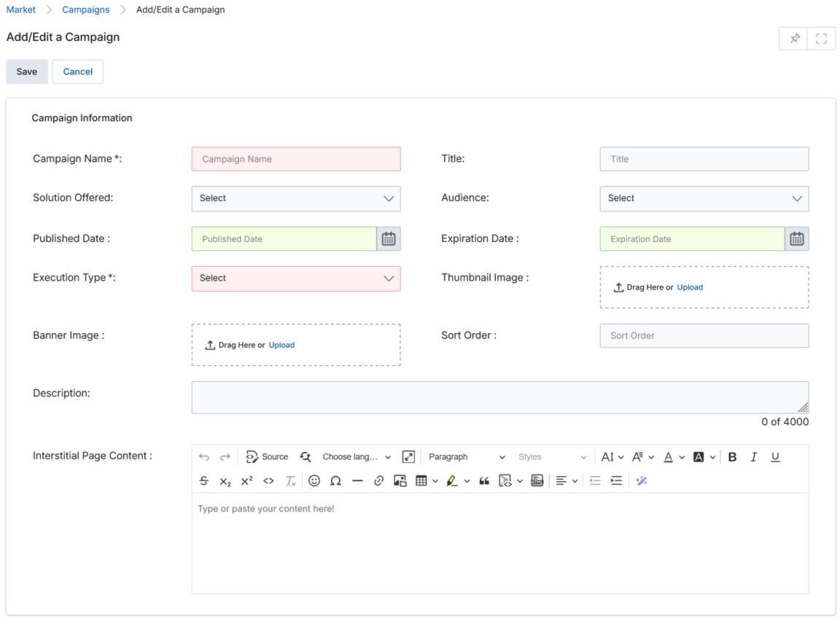This screenshot has width=840, height=621.
Task: Maximize the editor with the expand icon
Action: (408, 457)
